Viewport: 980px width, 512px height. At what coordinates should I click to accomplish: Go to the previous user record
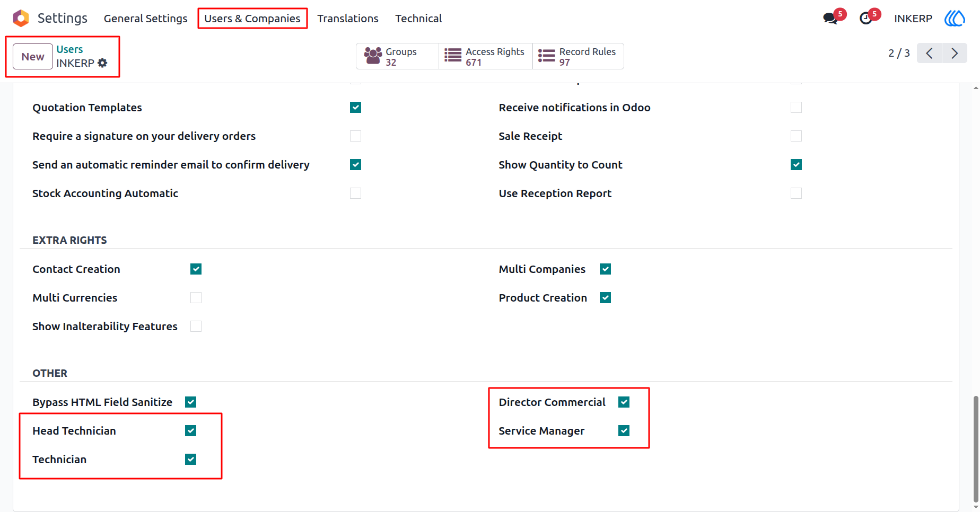tap(929, 53)
